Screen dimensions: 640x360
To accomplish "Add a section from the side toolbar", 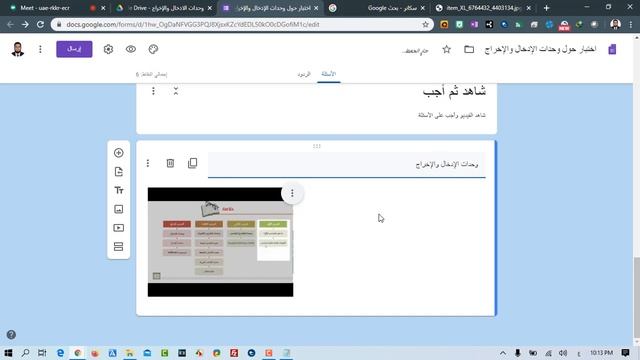I will [x=119, y=247].
